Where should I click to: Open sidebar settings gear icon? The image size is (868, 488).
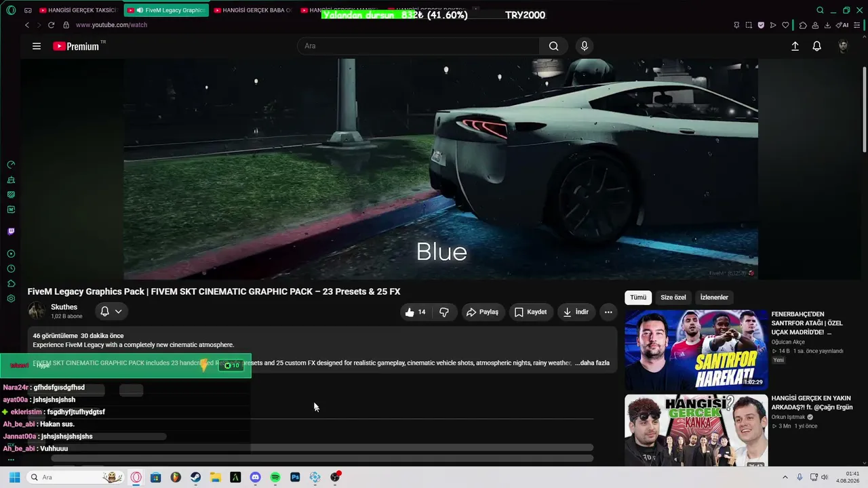[x=11, y=299]
